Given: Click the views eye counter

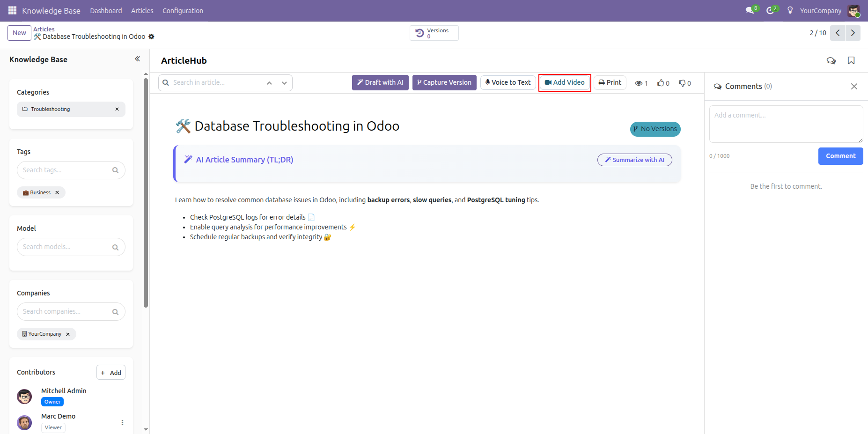Looking at the screenshot, I should (x=641, y=83).
